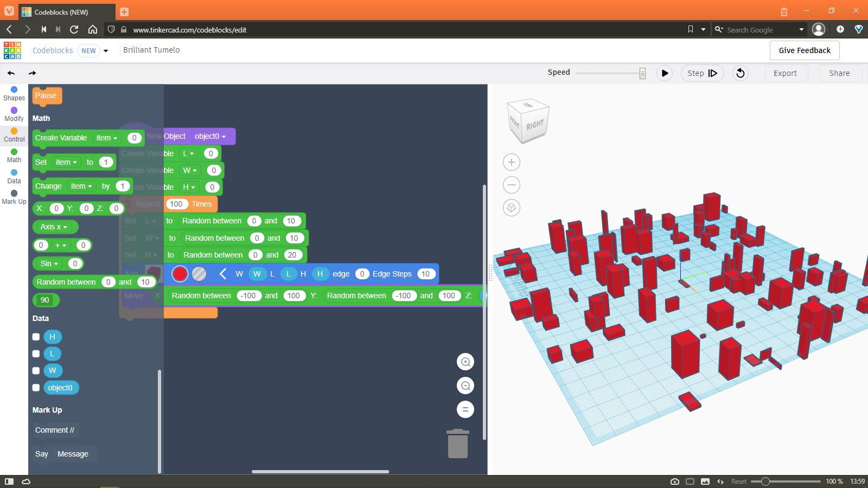Image resolution: width=868 pixels, height=488 pixels.
Task: Open the item dropdown in Set block
Action: pos(66,162)
